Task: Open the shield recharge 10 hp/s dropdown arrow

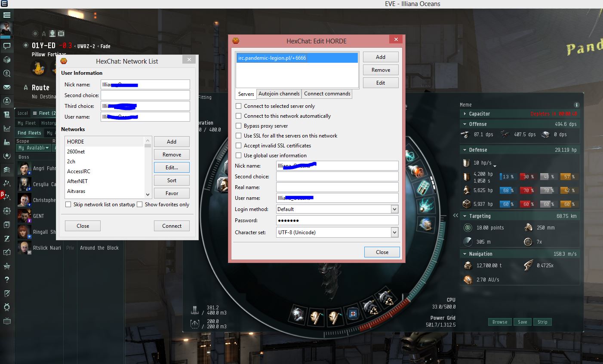Action: (495, 166)
